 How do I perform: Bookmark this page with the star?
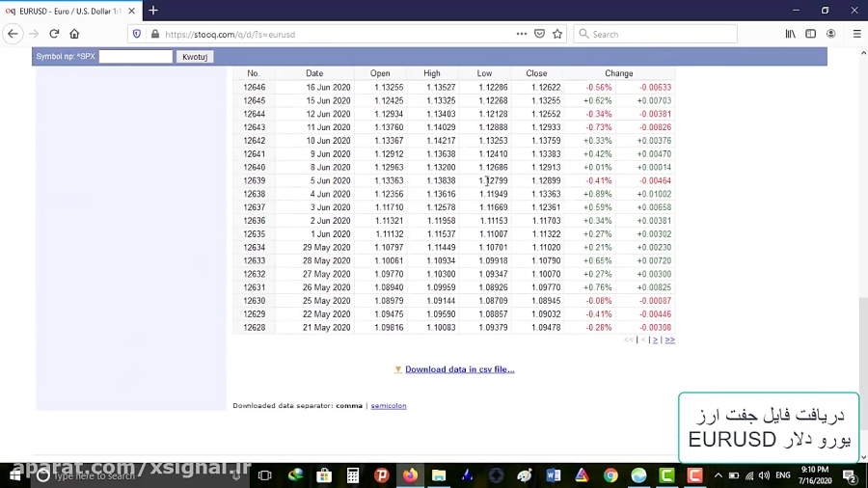[x=557, y=34]
